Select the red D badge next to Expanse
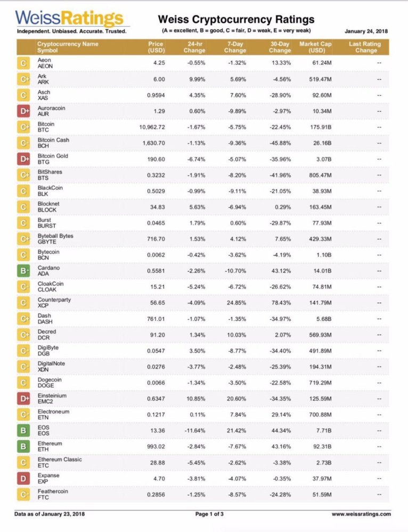The image size is (408, 532). coord(24,479)
